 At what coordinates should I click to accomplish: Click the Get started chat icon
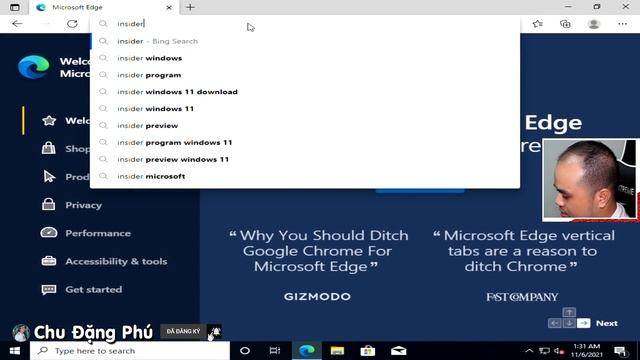click(x=49, y=289)
